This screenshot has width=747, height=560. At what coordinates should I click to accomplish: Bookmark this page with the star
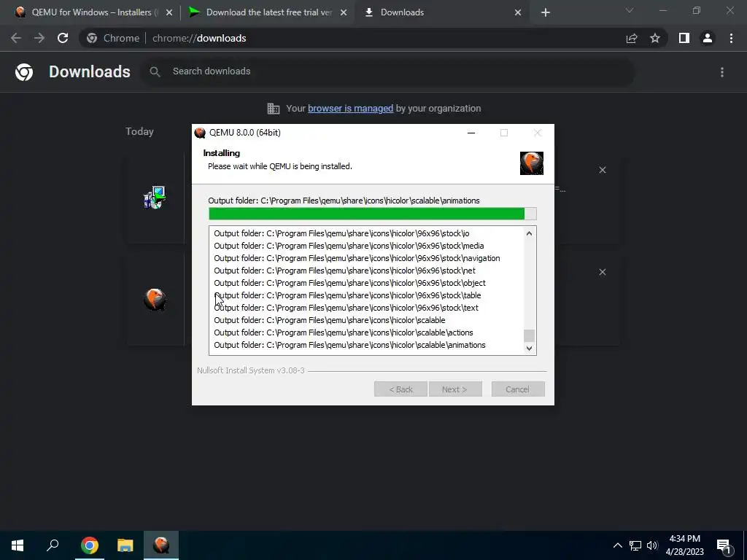point(655,38)
